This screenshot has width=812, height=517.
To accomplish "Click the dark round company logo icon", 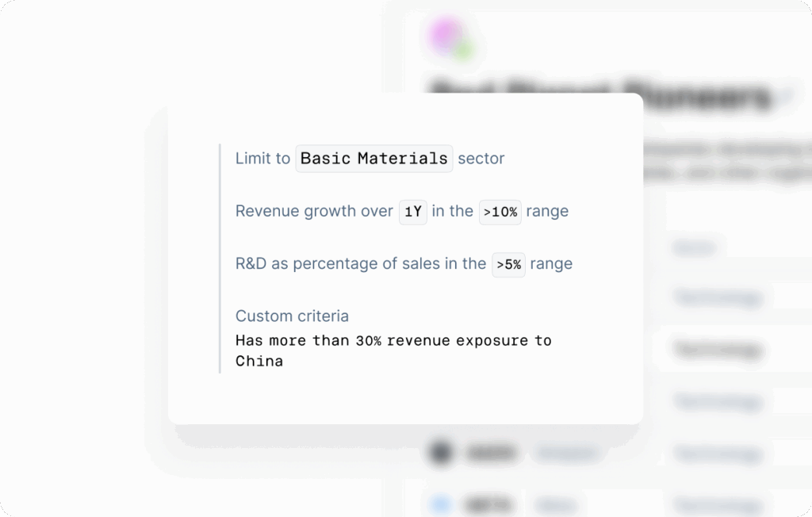I will [440, 454].
